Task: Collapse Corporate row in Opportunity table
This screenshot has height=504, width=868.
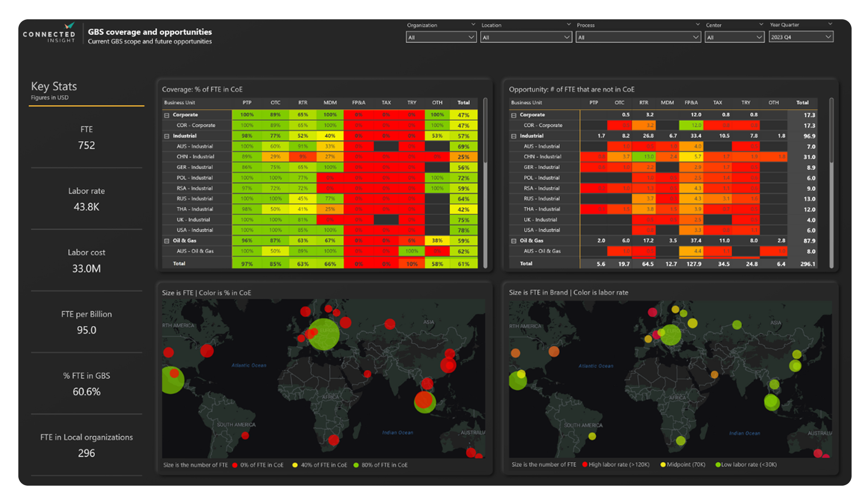Action: click(x=514, y=115)
